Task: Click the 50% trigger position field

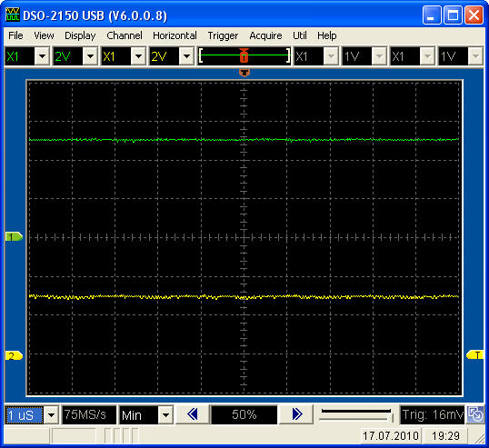Action: 244,414
